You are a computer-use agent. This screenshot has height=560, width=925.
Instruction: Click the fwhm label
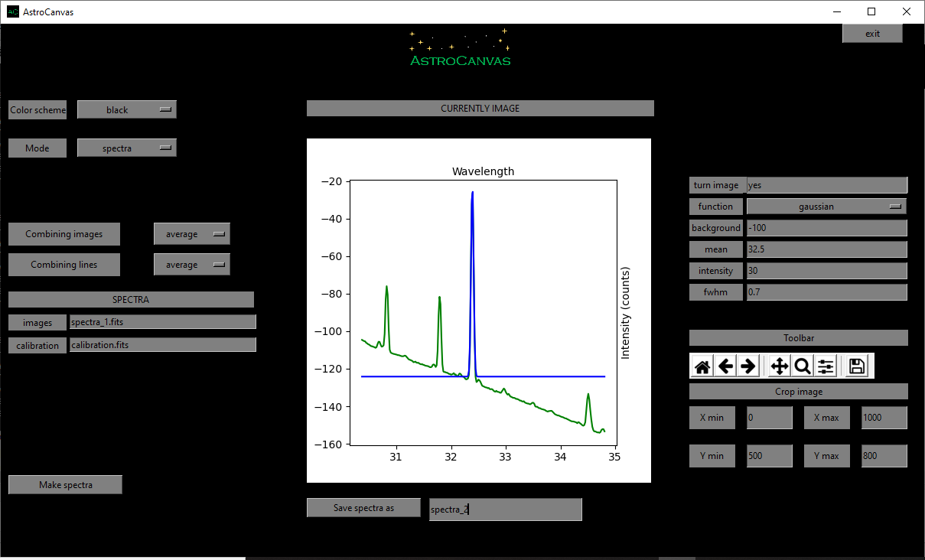716,291
